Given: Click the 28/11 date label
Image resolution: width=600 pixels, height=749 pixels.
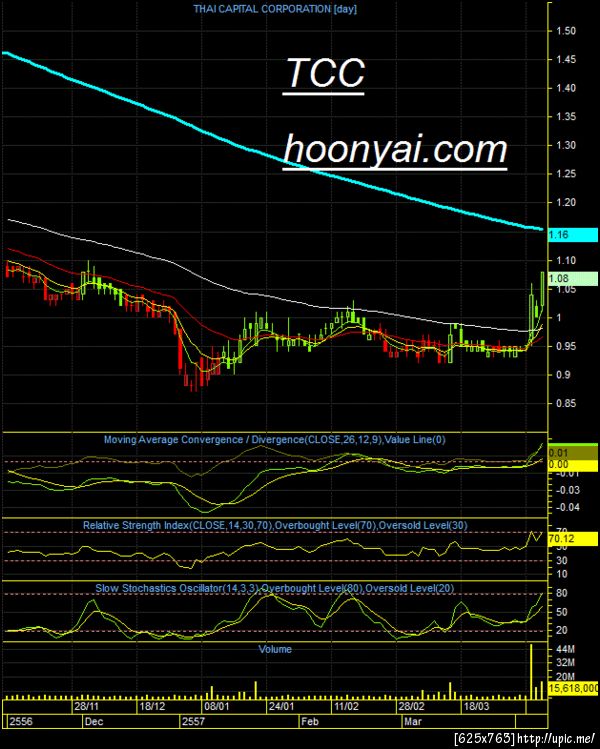Looking at the screenshot, I should pos(86,706).
